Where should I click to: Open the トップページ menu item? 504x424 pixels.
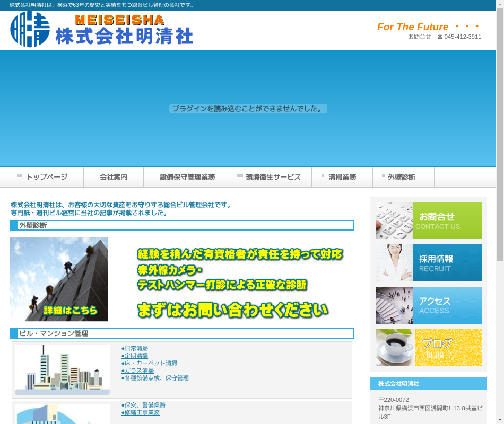[47, 177]
